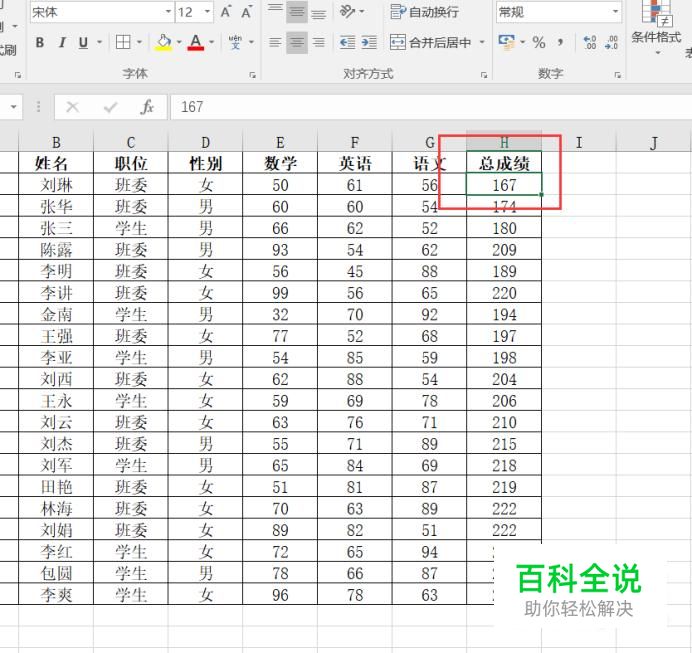Select column B header

coord(56,143)
